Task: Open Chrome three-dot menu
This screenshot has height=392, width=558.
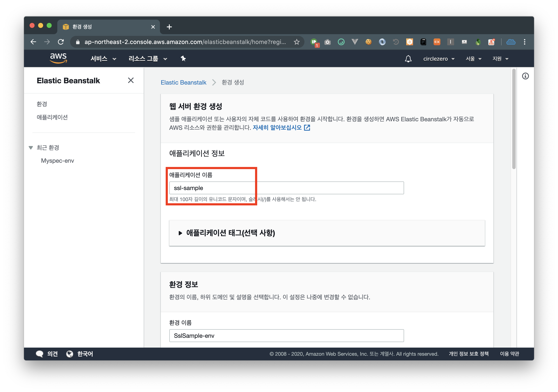Action: 524,42
